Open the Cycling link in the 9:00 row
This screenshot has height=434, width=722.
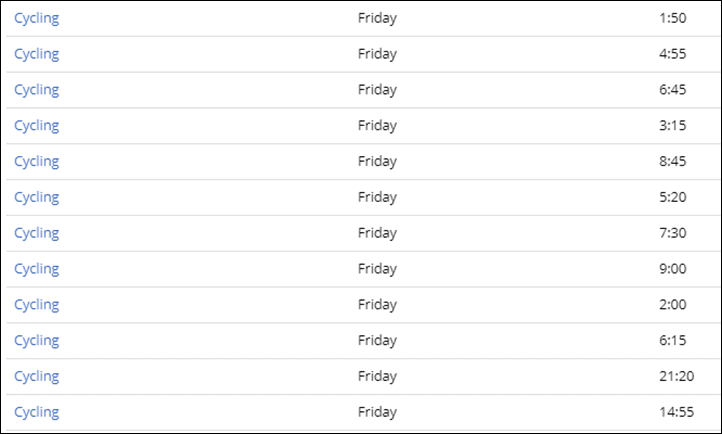click(x=36, y=270)
